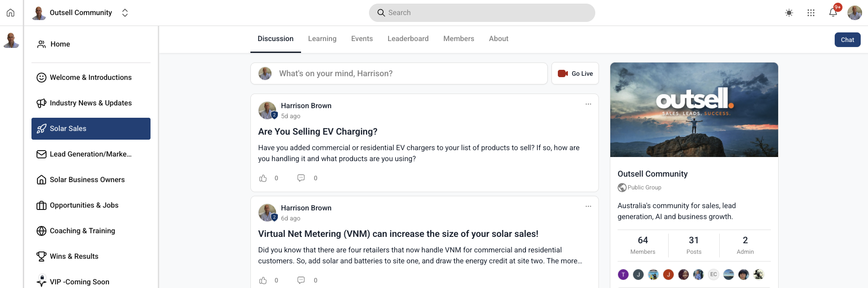Click the orange J member avatar
The image size is (868, 288).
tap(668, 274)
